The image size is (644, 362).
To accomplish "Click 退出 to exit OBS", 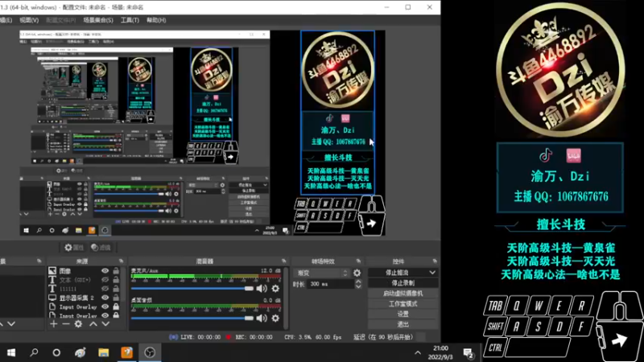I will pos(403,324).
